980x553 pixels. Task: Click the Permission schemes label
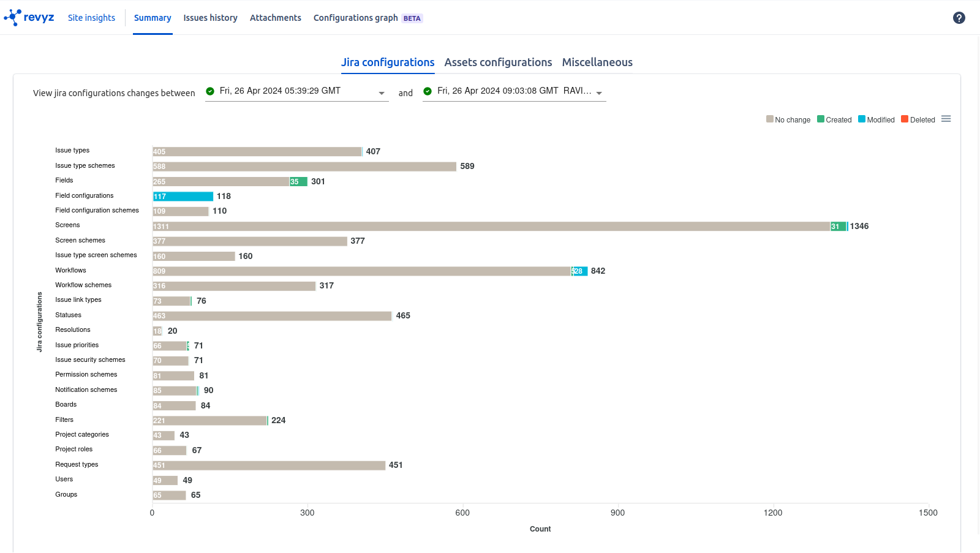pyautogui.click(x=86, y=374)
